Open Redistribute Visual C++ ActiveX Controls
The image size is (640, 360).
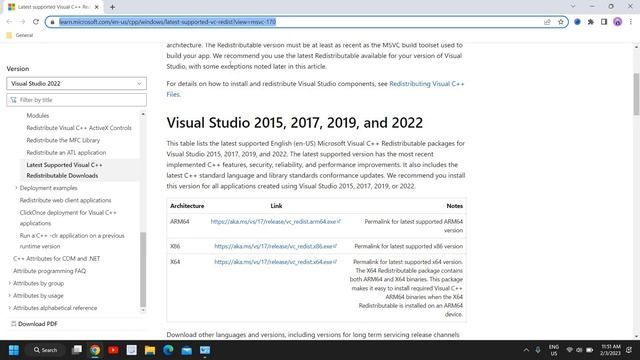tap(79, 128)
